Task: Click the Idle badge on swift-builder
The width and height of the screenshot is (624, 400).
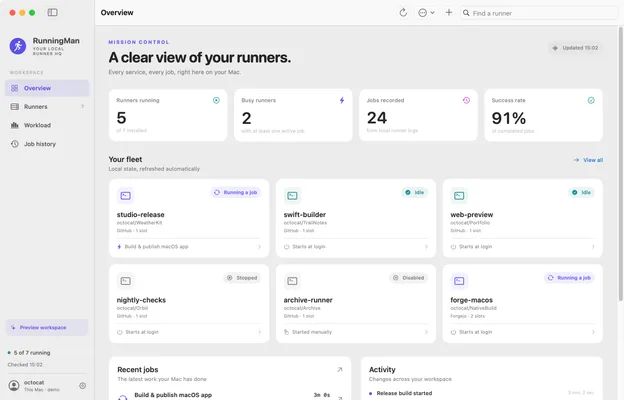Action: click(415, 192)
